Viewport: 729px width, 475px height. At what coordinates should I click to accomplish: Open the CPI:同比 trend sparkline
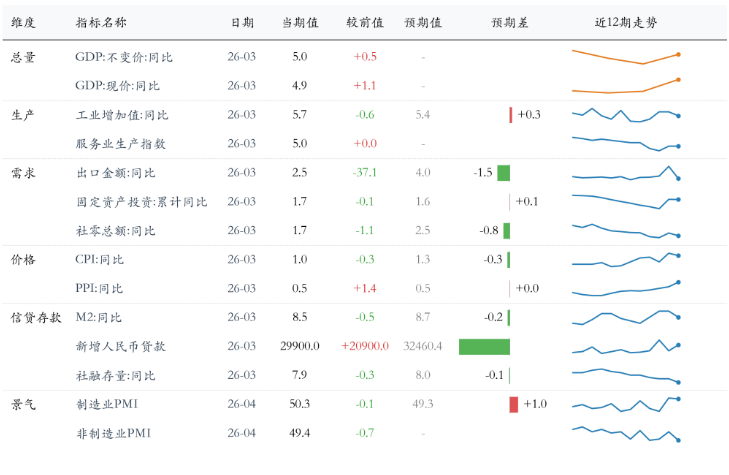[626, 259]
